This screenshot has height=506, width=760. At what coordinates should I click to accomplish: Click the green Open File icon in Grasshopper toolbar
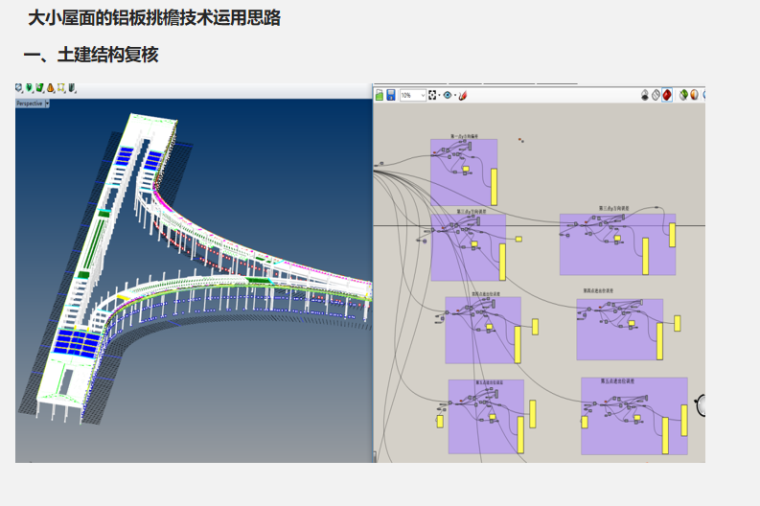(380, 95)
